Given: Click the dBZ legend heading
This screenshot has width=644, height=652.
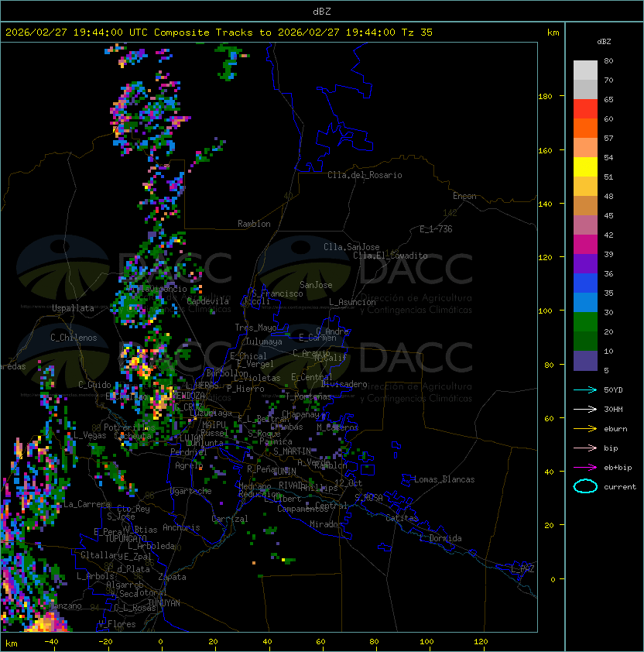Looking at the screenshot, I should point(604,42).
